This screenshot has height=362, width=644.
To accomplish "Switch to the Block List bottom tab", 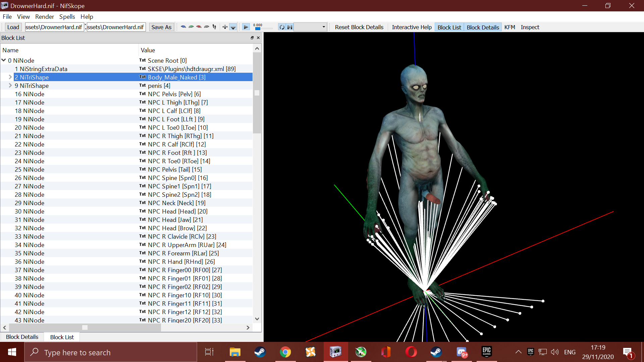I will 62,337.
